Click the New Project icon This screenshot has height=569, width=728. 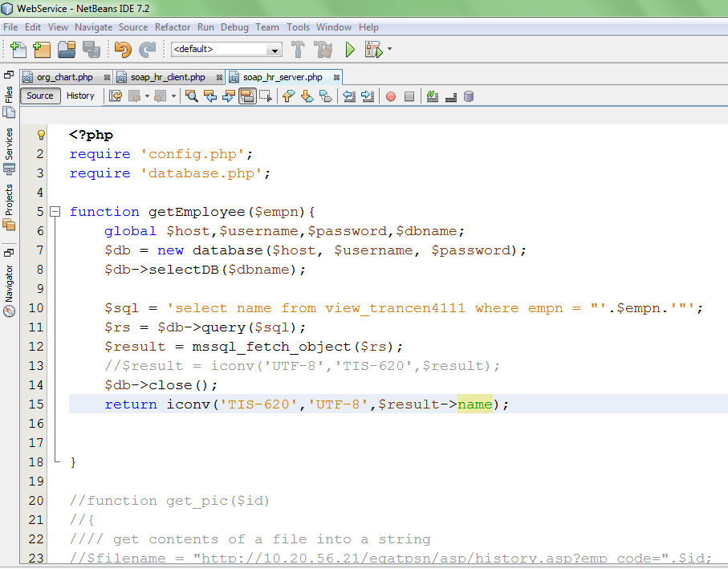41,50
